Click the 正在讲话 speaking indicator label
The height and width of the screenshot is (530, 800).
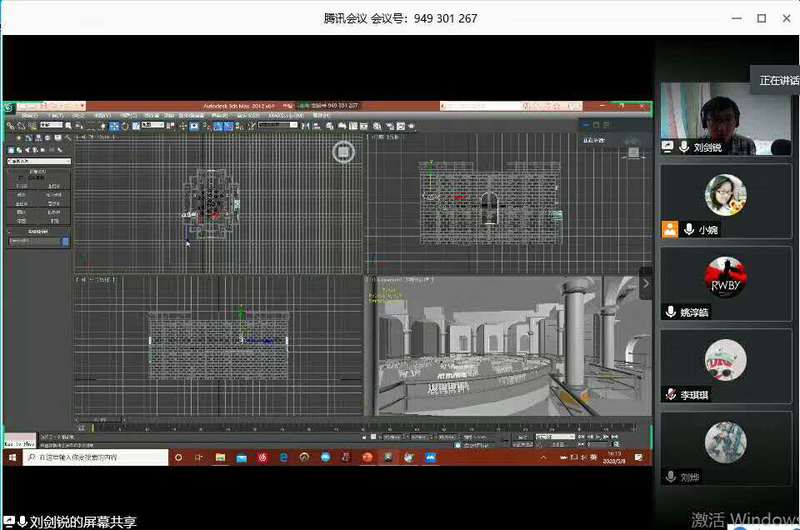777,80
